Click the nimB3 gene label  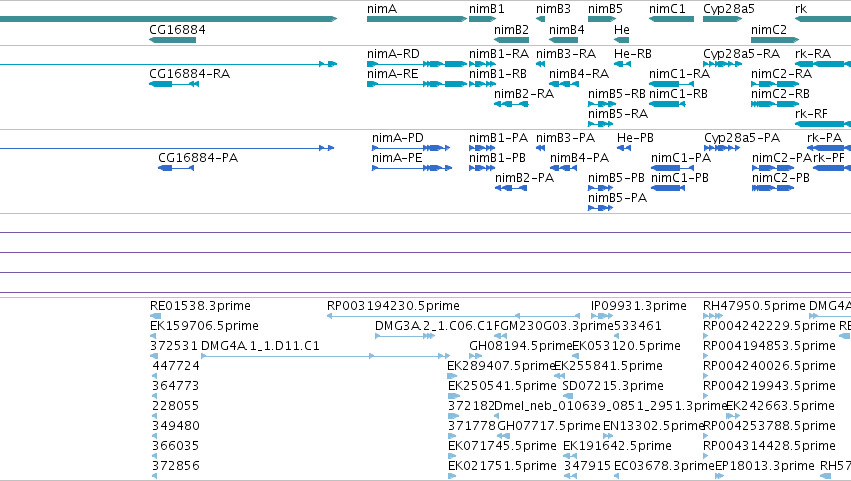553,9
